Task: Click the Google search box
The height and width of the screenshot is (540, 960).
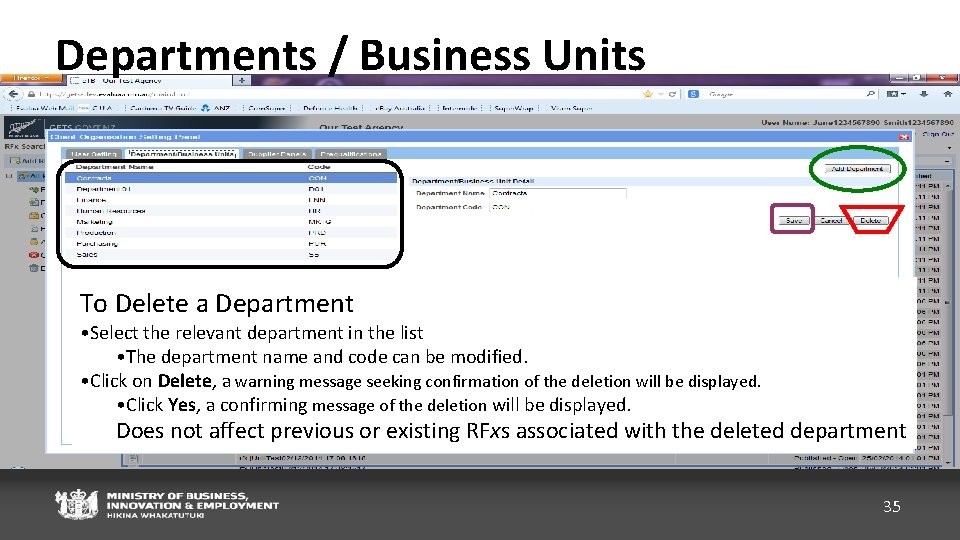Action: click(784, 94)
